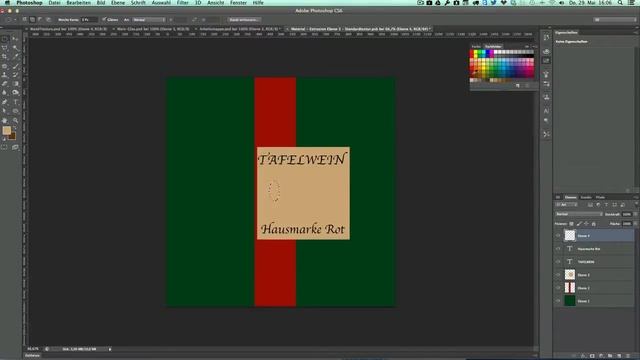Click the background color swatch

point(12,136)
